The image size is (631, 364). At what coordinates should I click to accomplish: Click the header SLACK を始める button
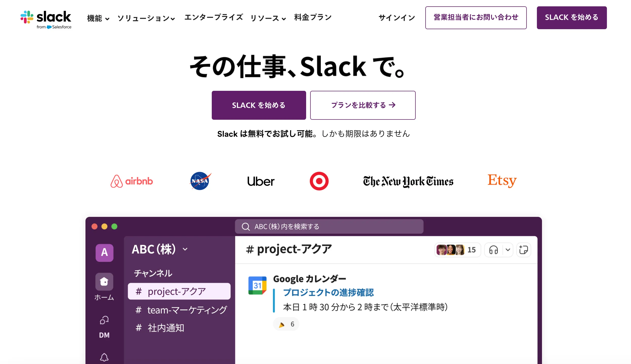(572, 18)
